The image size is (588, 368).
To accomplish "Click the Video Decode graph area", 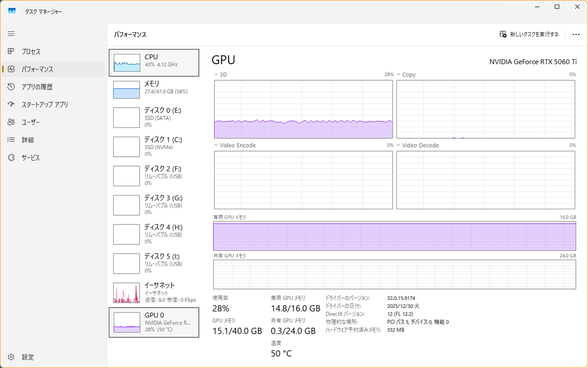I will click(486, 180).
